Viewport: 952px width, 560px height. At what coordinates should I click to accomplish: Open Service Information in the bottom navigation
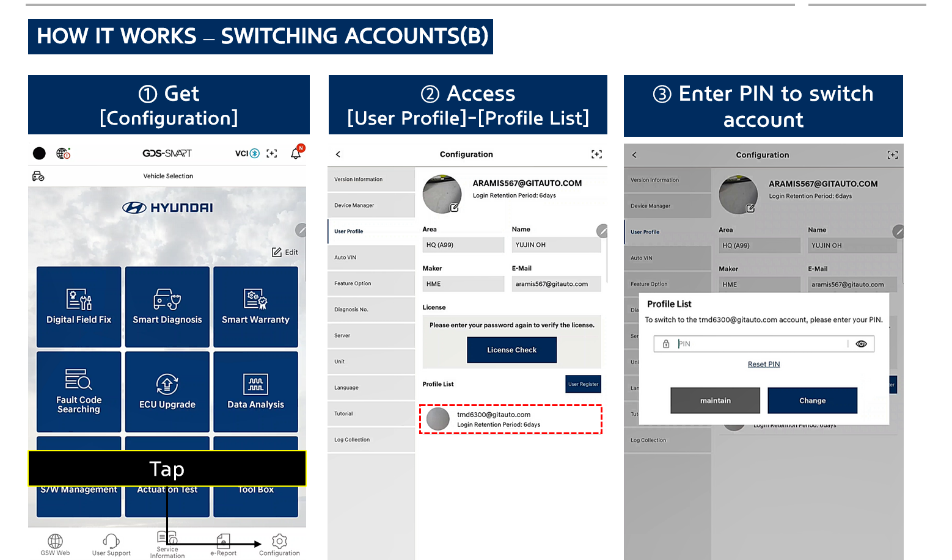click(x=167, y=544)
